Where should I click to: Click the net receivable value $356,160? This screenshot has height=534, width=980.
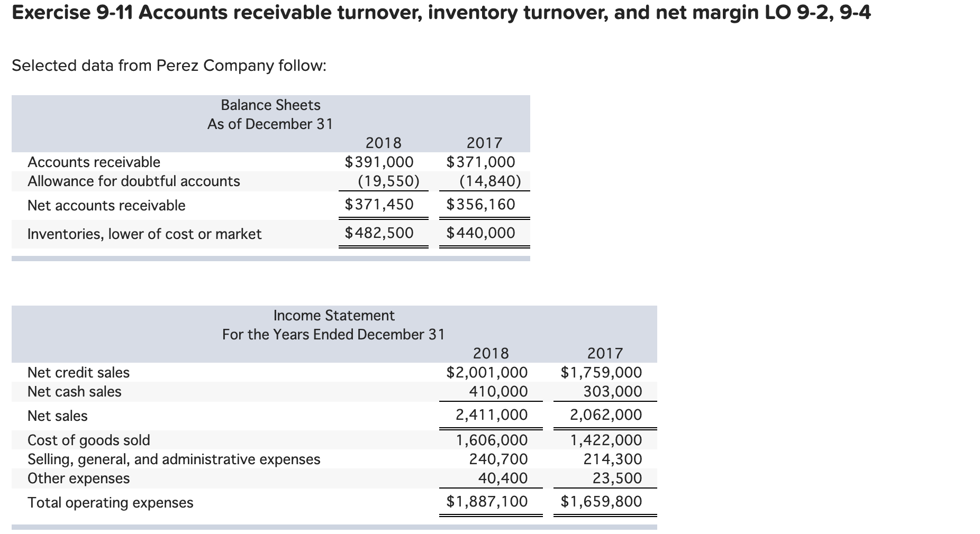pyautogui.click(x=480, y=204)
